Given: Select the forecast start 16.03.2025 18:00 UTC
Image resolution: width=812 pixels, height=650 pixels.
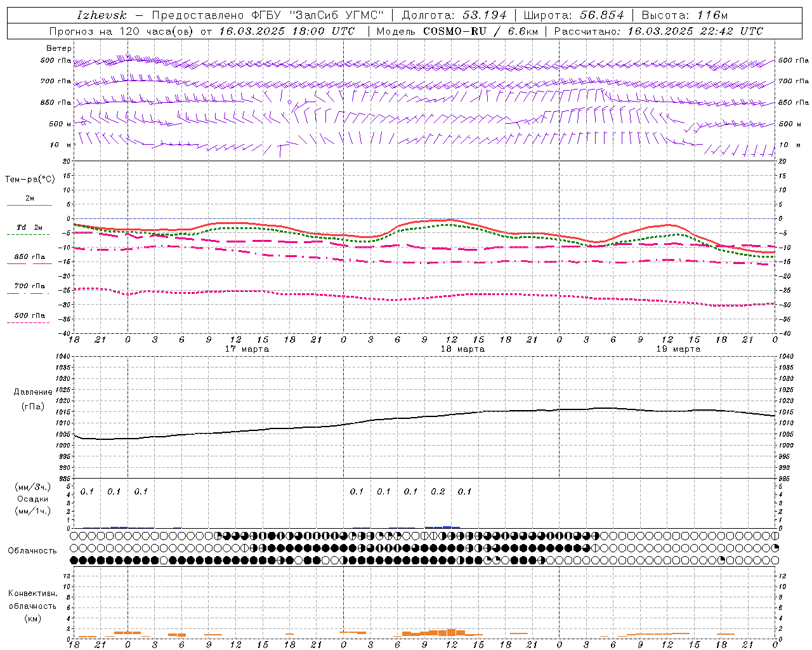Looking at the screenshot, I should 287,31.
